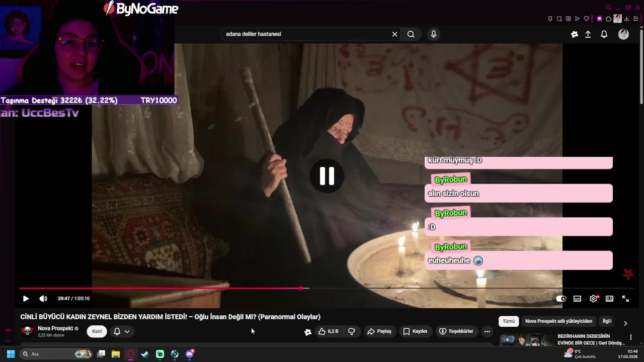Open the player settings gear
Screen dimensions: 644x362
pyautogui.click(x=594, y=299)
